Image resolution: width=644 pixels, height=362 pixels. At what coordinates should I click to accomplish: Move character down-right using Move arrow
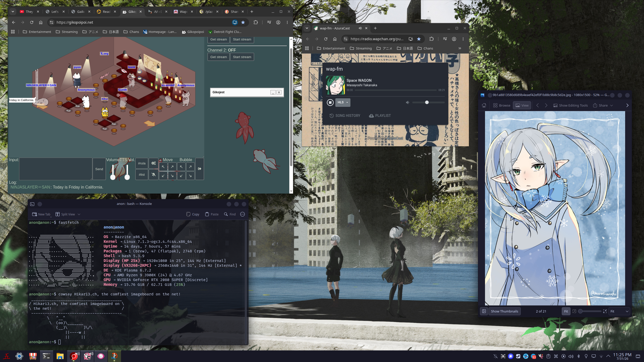point(172,175)
